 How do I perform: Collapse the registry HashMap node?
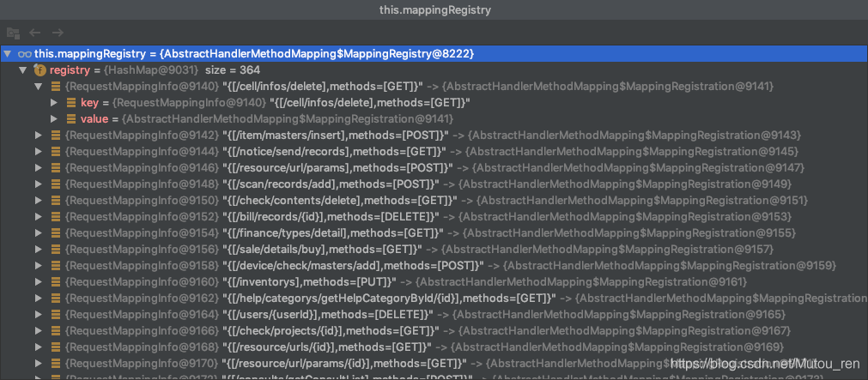click(x=22, y=70)
